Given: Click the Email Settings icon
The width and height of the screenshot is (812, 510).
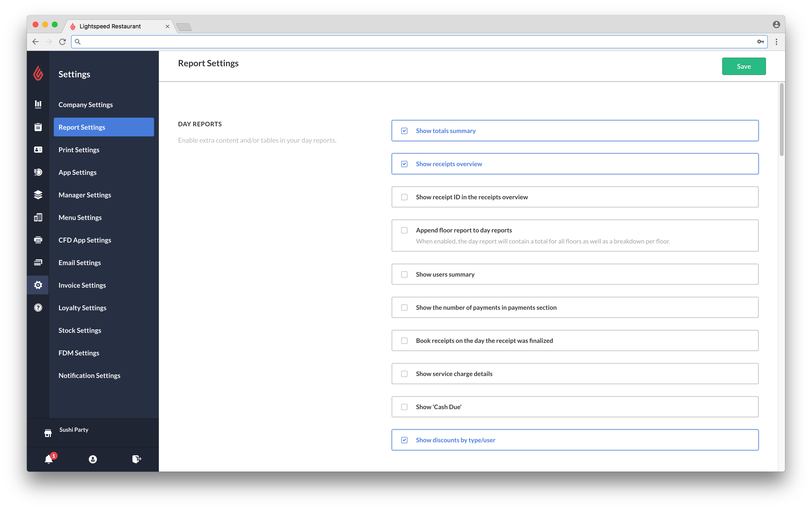Looking at the screenshot, I should click(38, 262).
